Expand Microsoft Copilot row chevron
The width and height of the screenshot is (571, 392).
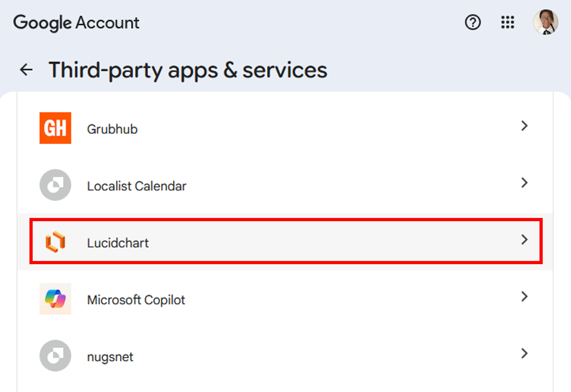(524, 296)
